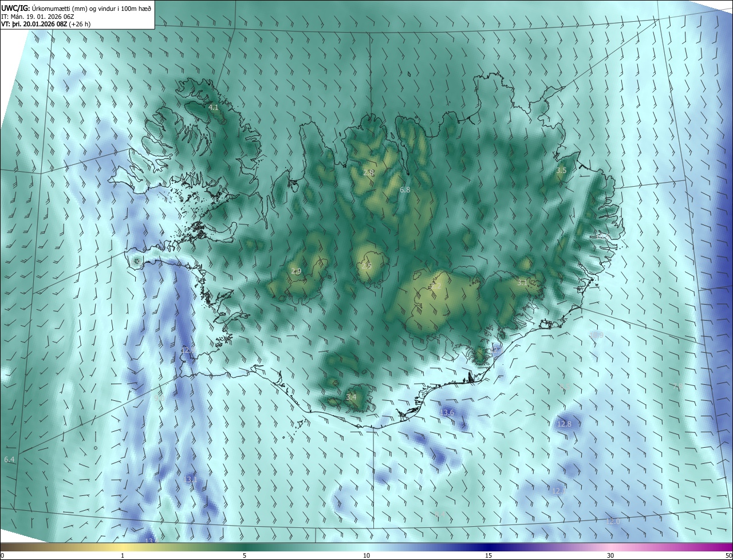Click the colorbar tick label 15
The image size is (733, 560).
[488, 555]
